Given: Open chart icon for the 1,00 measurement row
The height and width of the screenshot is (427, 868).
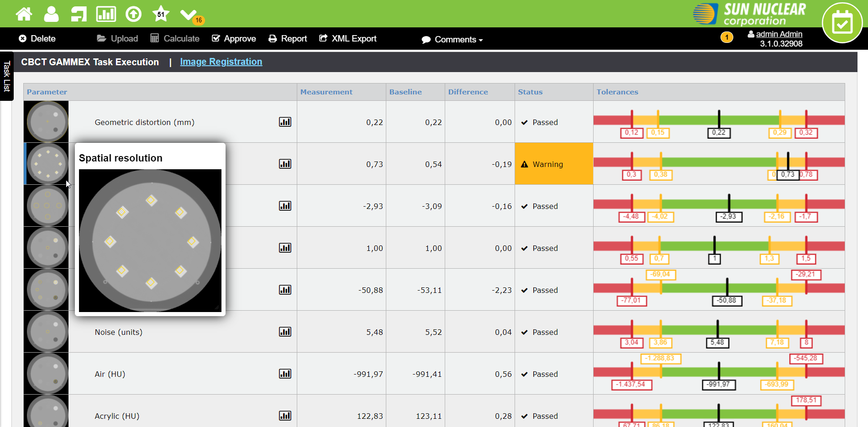Looking at the screenshot, I should pos(285,248).
